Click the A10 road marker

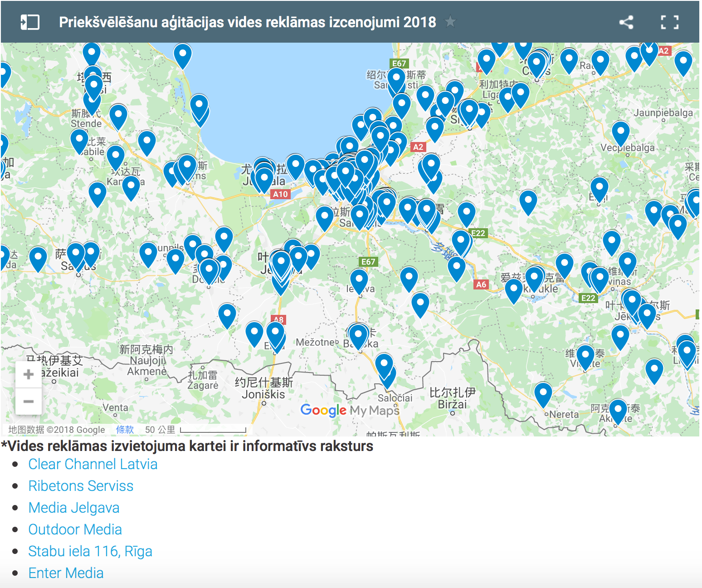280,194
